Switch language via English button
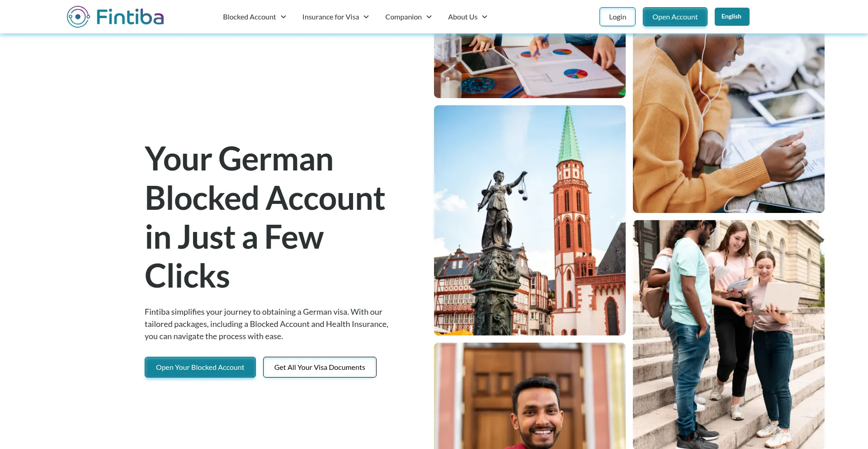 (x=732, y=17)
